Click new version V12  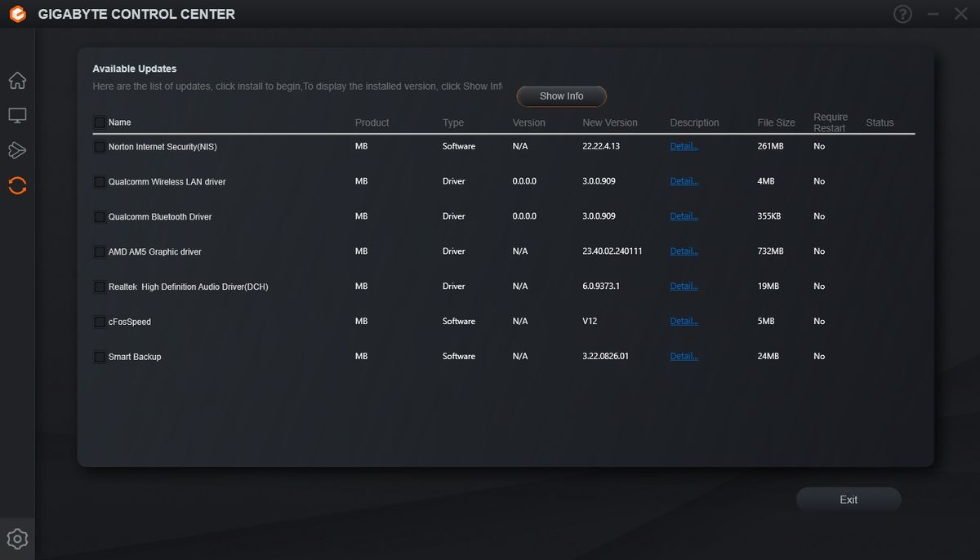[590, 322]
